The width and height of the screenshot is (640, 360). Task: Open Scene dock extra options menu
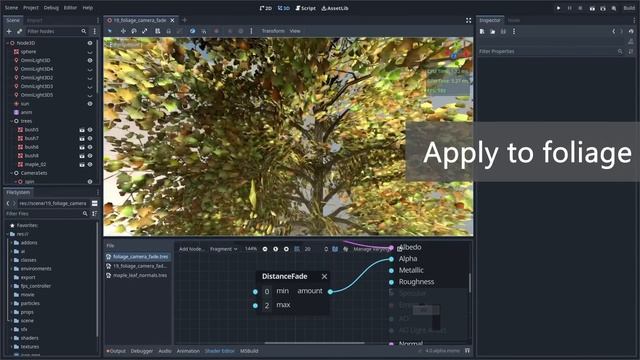95,31
